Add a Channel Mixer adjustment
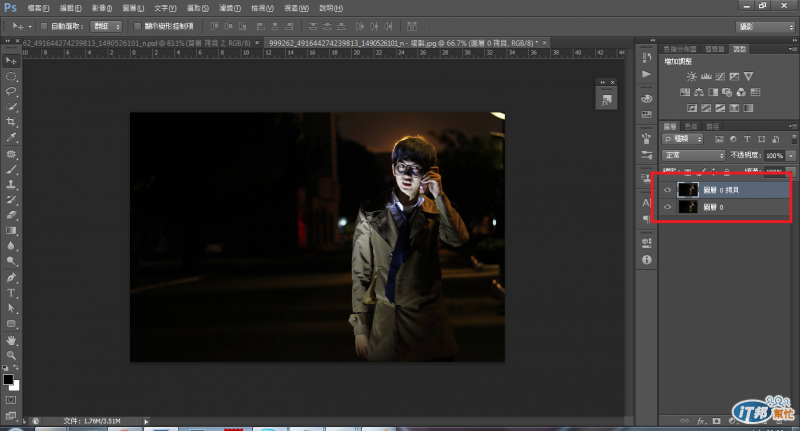Image resolution: width=800 pixels, height=431 pixels. pyautogui.click(x=741, y=92)
